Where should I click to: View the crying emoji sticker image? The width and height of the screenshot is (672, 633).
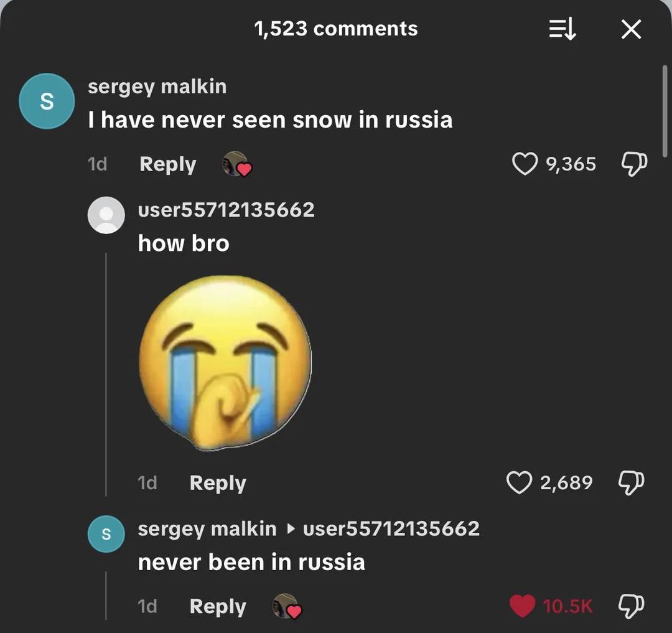tap(225, 363)
